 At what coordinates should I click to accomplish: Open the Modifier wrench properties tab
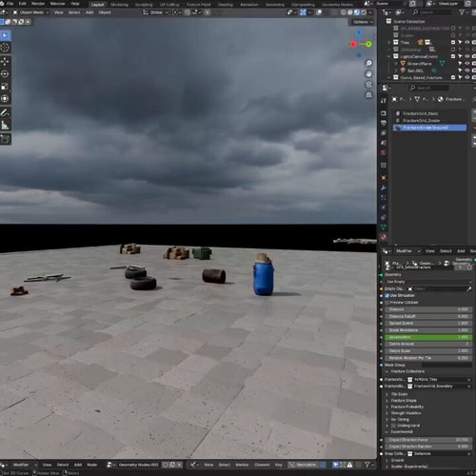coord(384,188)
